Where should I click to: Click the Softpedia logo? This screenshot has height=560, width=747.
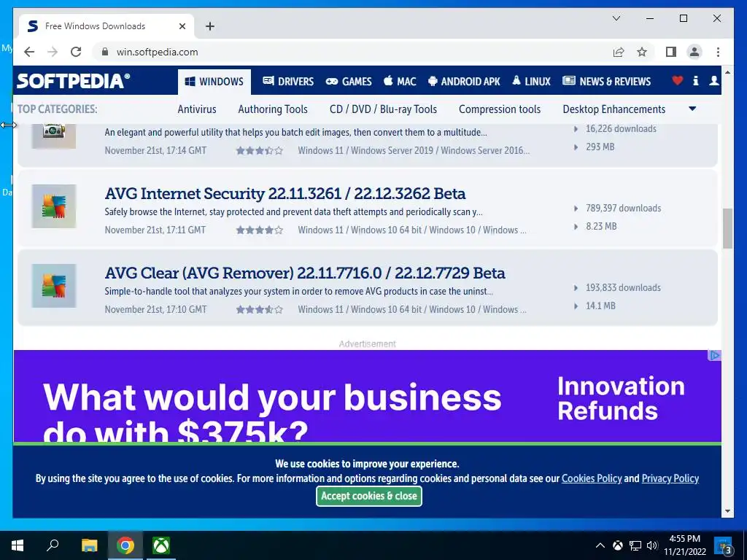coord(74,81)
